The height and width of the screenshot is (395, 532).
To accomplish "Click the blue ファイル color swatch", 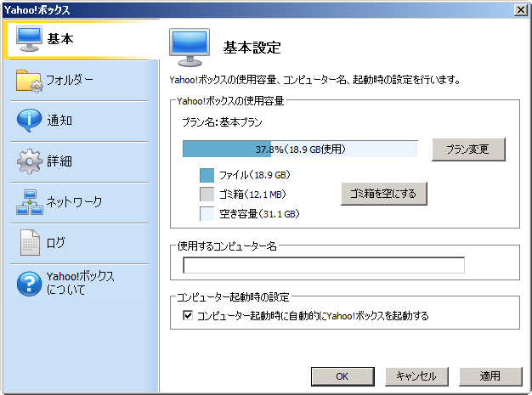I will pyautogui.click(x=207, y=175).
